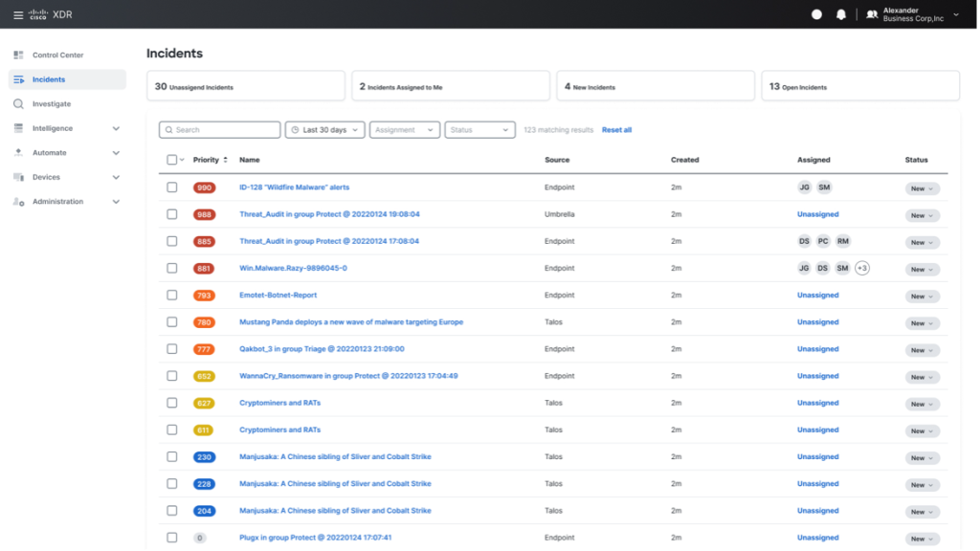
Task: Click the Reset all filters link
Action: [x=616, y=129]
